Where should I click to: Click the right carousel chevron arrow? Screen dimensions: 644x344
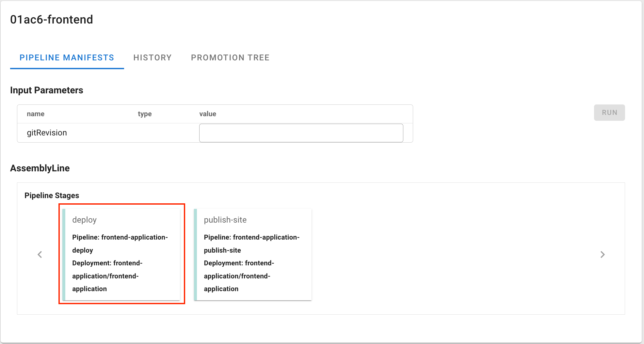603,255
